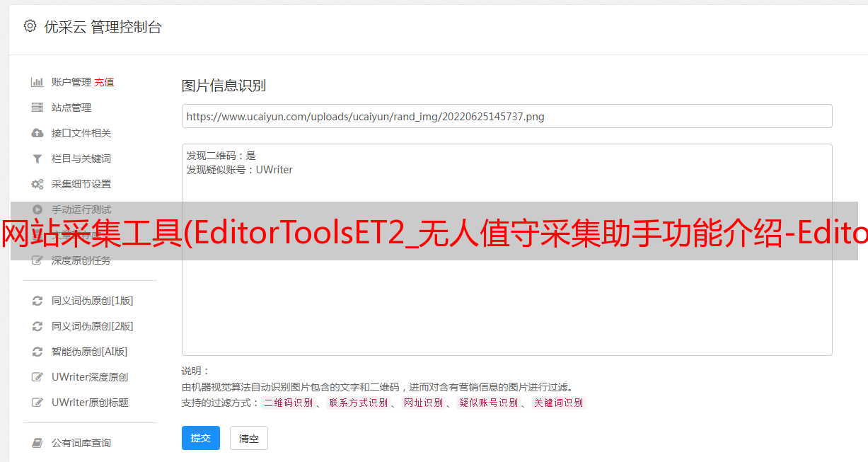Open 接口文件相关 menu item
Image resolution: width=868 pixels, height=462 pixels.
81,133
